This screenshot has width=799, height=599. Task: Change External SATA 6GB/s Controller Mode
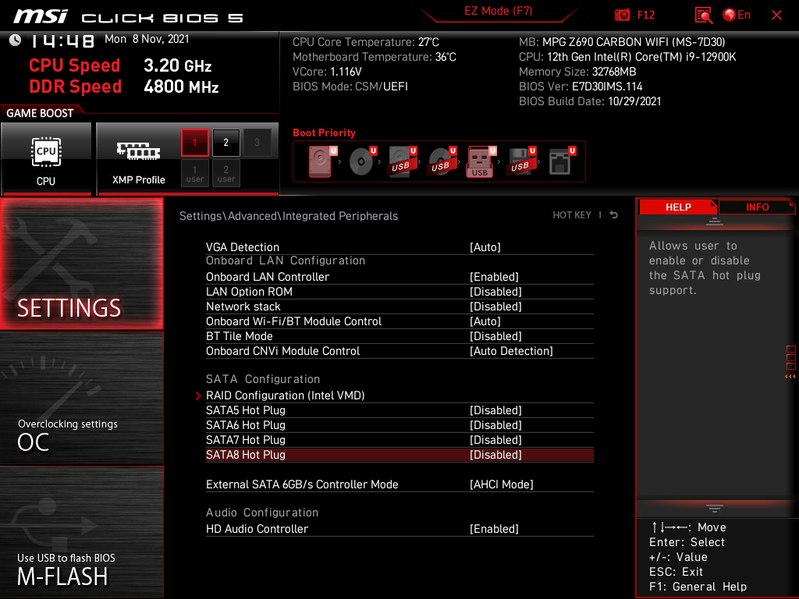[400, 484]
